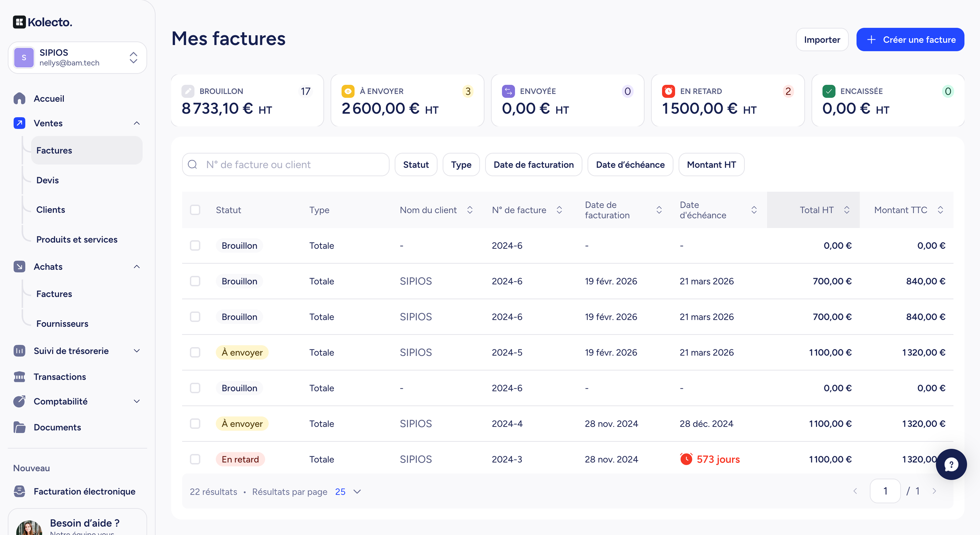Check the 2024-4 À envoyer invoice
This screenshot has height=535, width=980.
[195, 424]
